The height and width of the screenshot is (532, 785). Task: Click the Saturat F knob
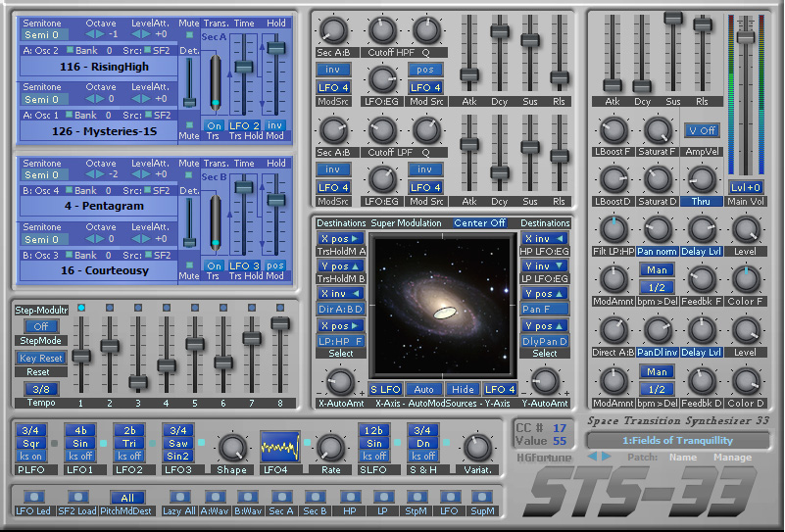(x=658, y=130)
